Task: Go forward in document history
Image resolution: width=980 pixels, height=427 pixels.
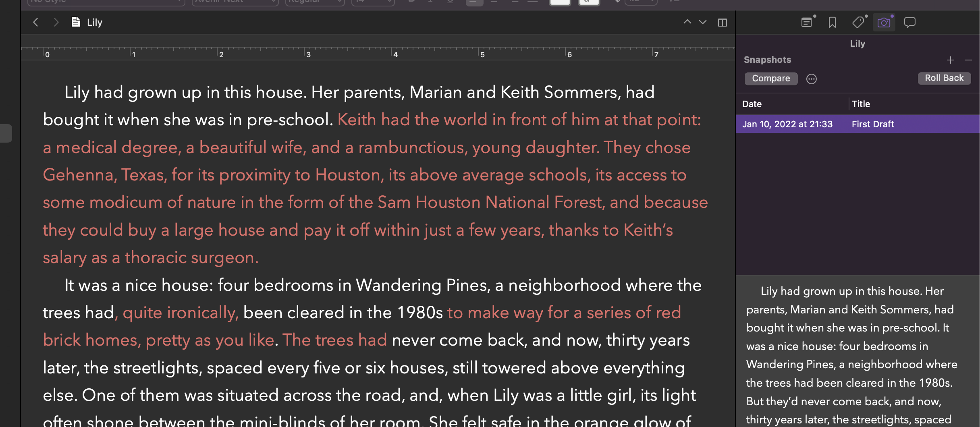Action: point(56,22)
